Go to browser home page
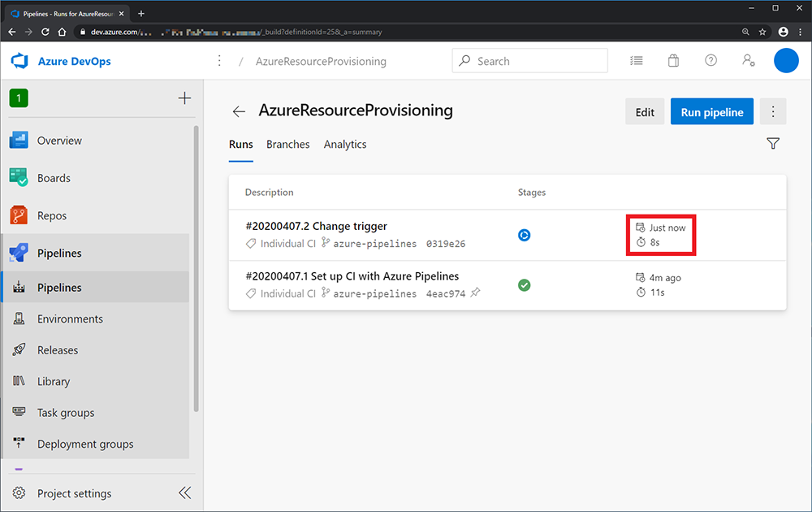The image size is (812, 512). 63,32
